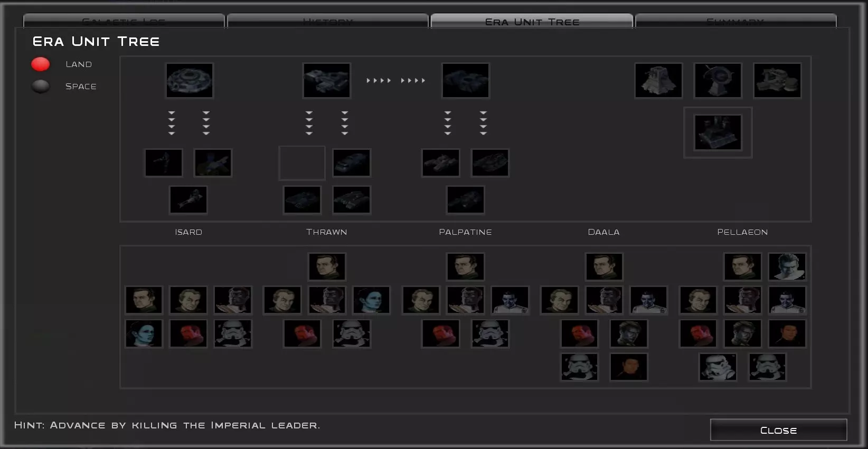Viewport: 868px width, 449px height.
Task: Select the right stormtrooper portrait in Pellaeon era
Action: (767, 367)
